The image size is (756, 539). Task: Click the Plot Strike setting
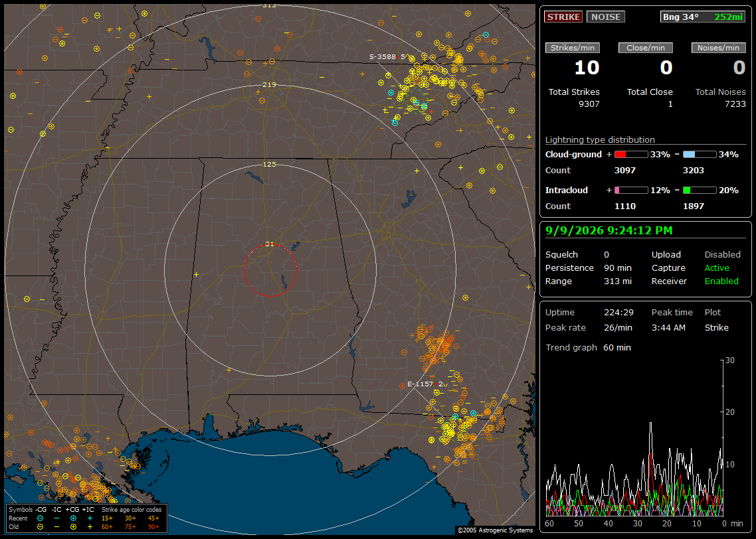click(x=716, y=327)
